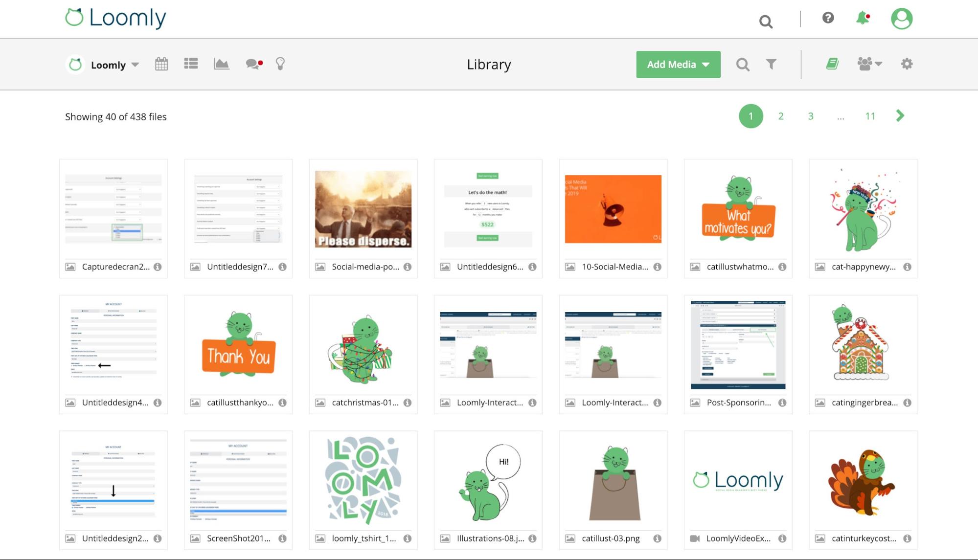
Task: Check the notifications bell
Action: pos(863,19)
